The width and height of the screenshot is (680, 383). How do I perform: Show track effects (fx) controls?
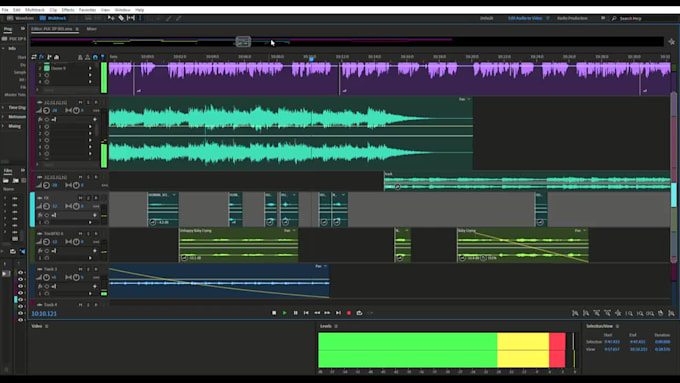point(42,57)
